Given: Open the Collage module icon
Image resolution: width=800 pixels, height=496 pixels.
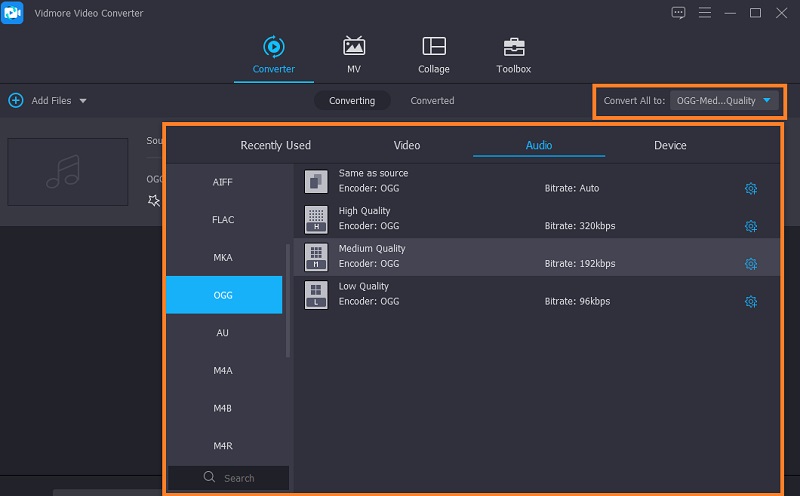Looking at the screenshot, I should [x=434, y=47].
